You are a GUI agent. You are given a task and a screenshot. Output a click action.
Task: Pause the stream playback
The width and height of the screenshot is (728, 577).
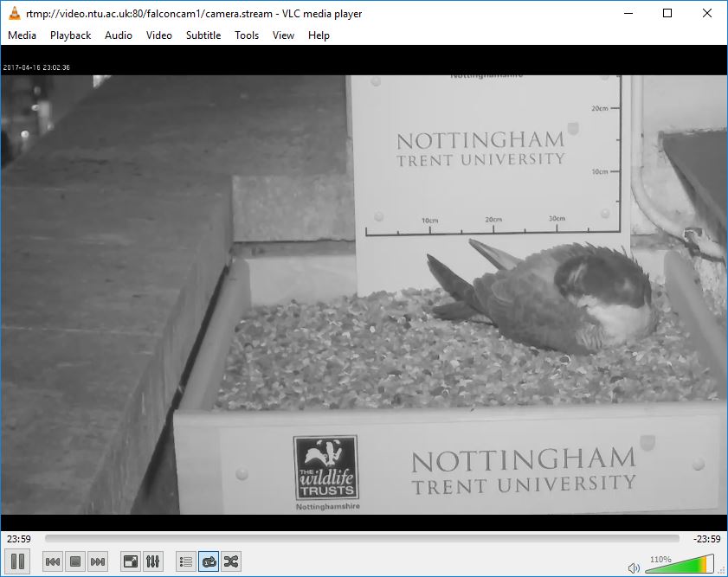[17, 561]
